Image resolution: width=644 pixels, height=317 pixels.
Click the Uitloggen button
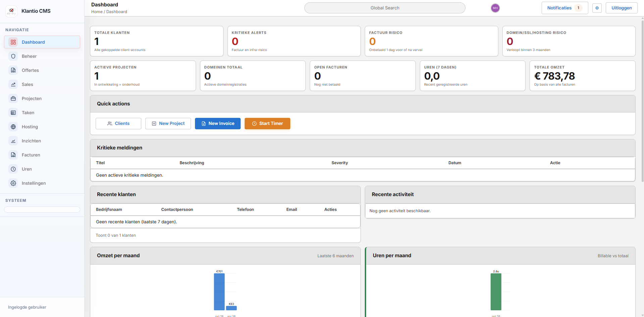622,8
